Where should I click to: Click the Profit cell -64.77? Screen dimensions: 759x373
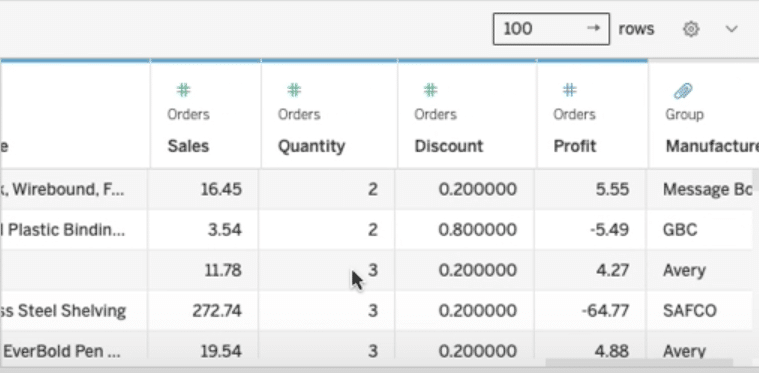[591, 311]
